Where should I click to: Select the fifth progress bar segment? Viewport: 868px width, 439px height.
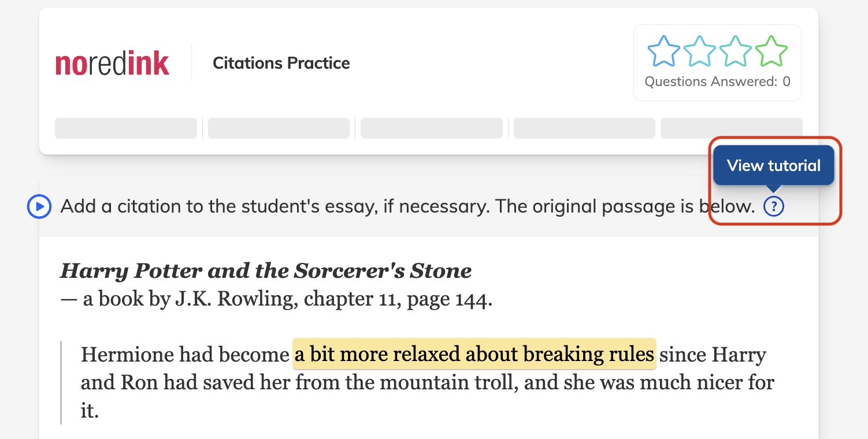pyautogui.click(x=731, y=128)
